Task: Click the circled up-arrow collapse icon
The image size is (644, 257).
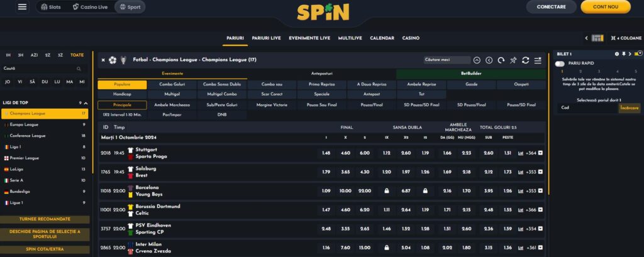Action: point(477,60)
